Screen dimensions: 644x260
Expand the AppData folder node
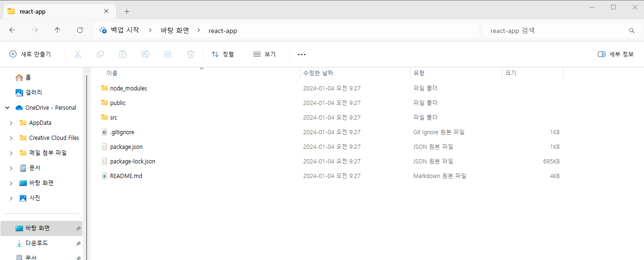coord(11,122)
